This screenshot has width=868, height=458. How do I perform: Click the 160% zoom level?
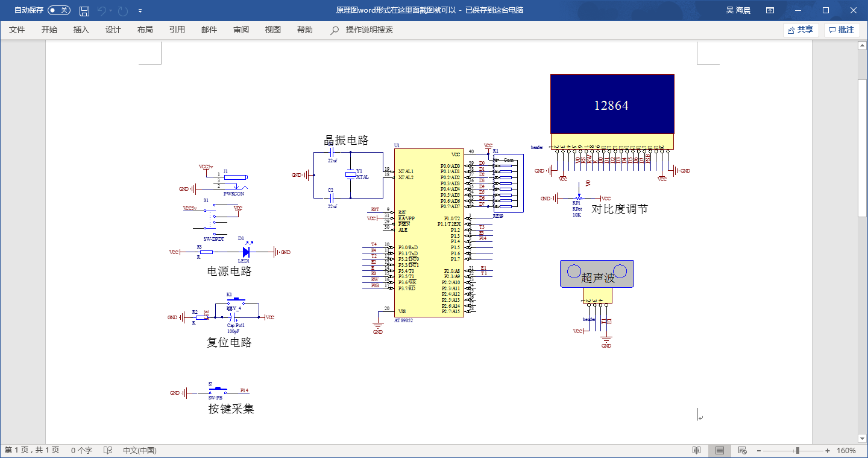point(846,450)
